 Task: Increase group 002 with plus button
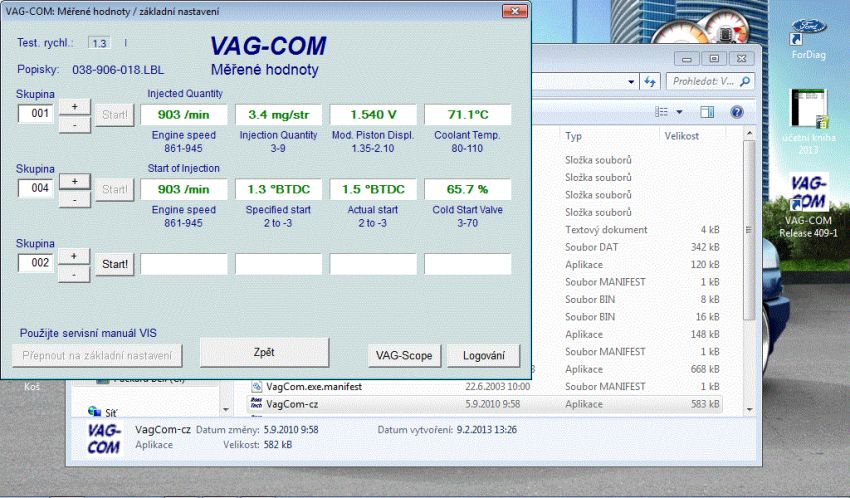[x=74, y=256]
